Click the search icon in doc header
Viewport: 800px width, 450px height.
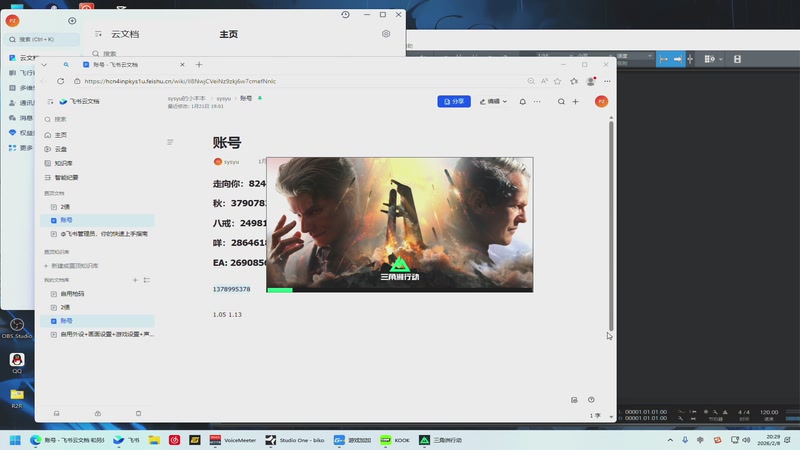561,102
